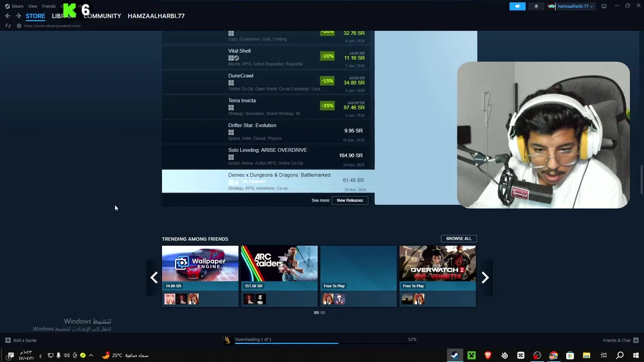
Task: Open the Wallpaper Engine thumbnail
Action: 200,263
